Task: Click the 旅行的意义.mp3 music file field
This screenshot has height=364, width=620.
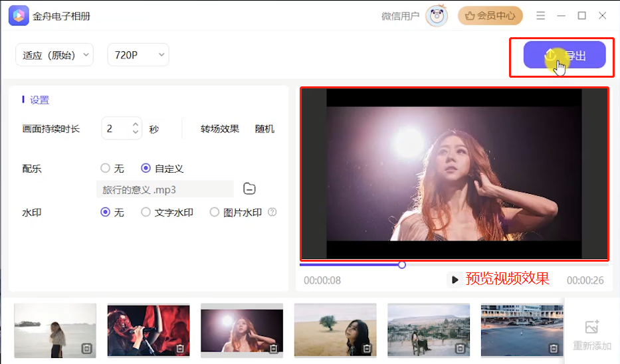Action: (165, 189)
